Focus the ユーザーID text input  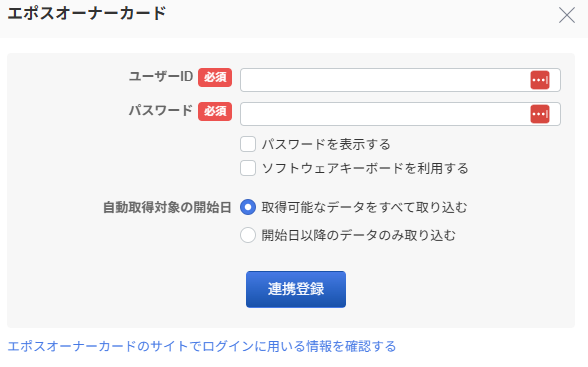tap(400, 80)
